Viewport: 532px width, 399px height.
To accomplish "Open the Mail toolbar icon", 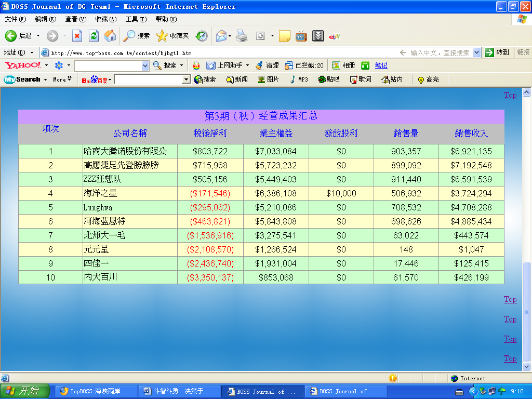I will [221, 36].
